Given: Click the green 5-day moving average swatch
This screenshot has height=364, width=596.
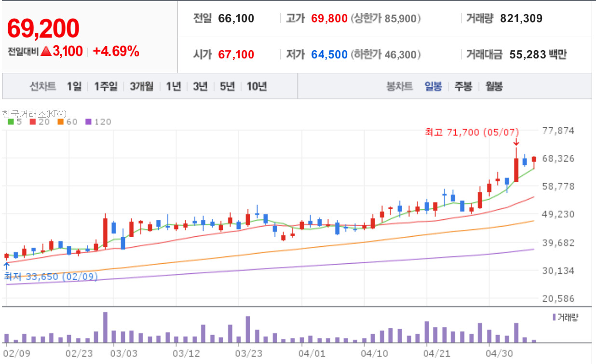Looking at the screenshot, I should tap(11, 122).
